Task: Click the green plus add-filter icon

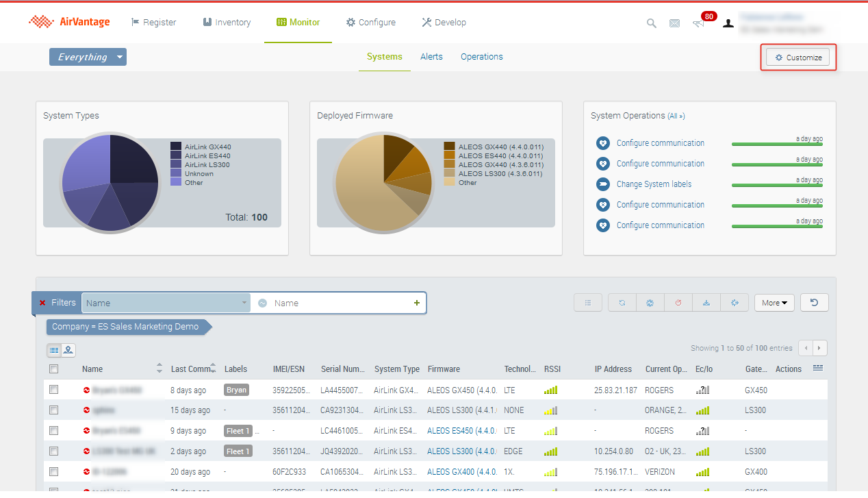Action: pos(417,303)
